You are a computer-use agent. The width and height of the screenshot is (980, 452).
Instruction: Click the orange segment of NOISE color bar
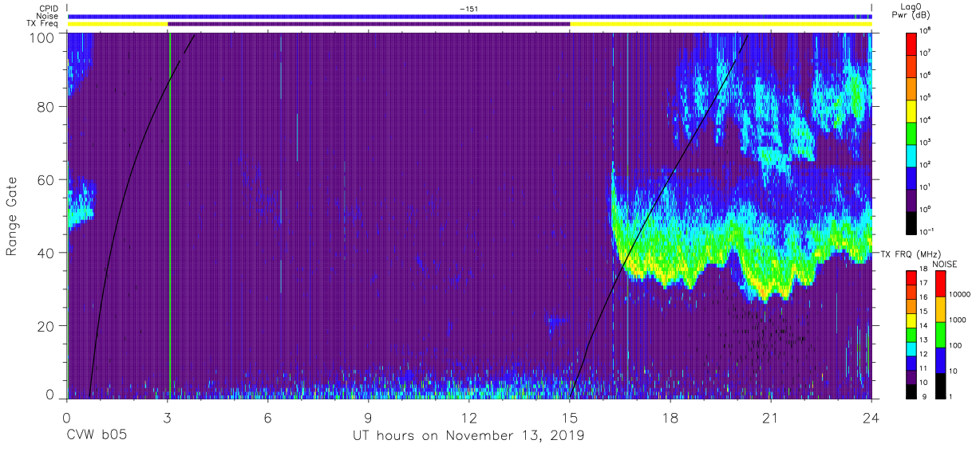[939, 309]
